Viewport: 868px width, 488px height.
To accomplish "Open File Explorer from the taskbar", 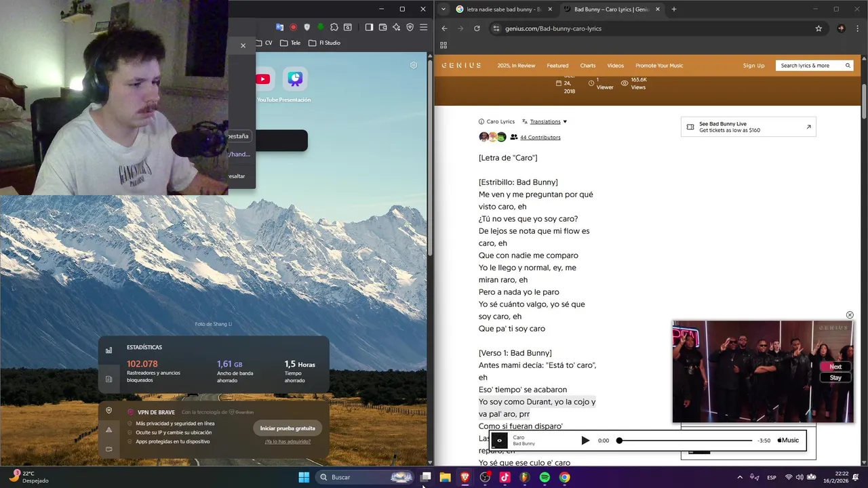I will coord(445,477).
